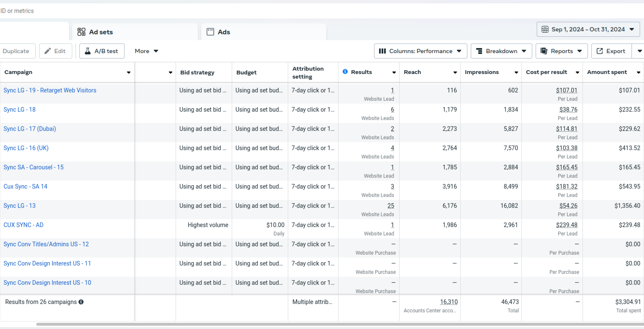Open the Sync LG - 13 campaign

click(20, 206)
